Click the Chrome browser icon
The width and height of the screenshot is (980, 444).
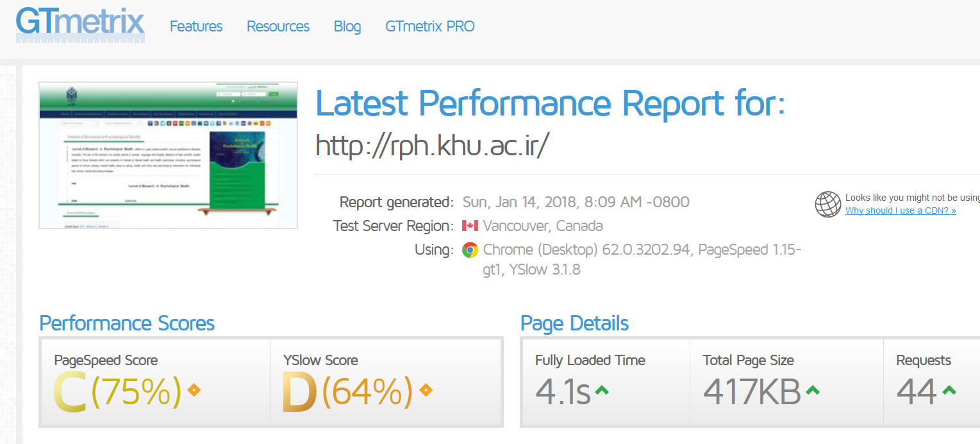[x=470, y=250]
